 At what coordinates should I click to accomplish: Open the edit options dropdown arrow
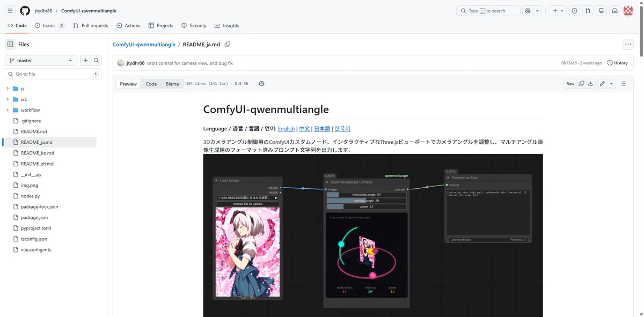(x=611, y=84)
